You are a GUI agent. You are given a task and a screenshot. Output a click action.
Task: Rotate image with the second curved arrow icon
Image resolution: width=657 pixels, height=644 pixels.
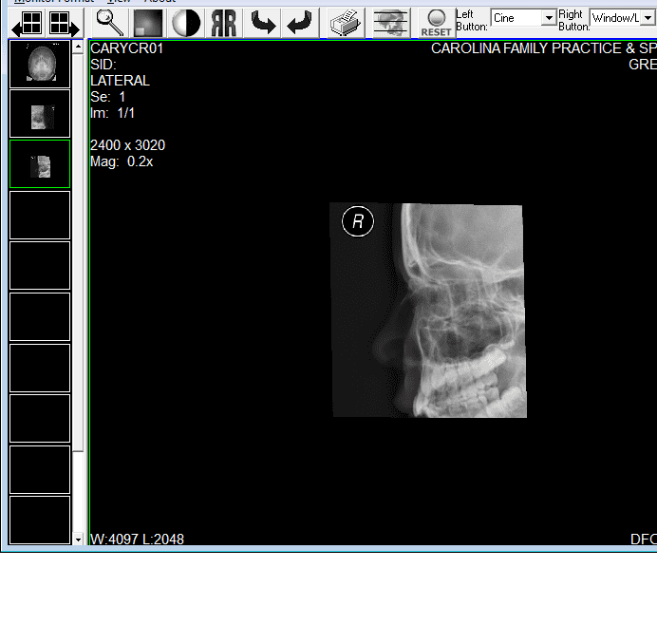point(301,23)
